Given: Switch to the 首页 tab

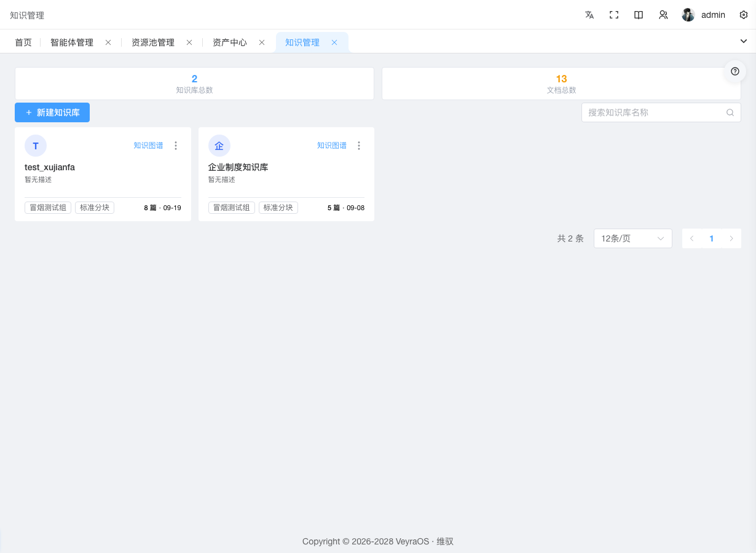Looking at the screenshot, I should coord(23,42).
